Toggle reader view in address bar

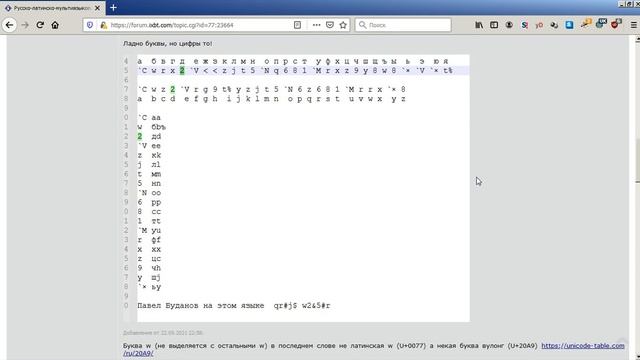click(x=298, y=25)
